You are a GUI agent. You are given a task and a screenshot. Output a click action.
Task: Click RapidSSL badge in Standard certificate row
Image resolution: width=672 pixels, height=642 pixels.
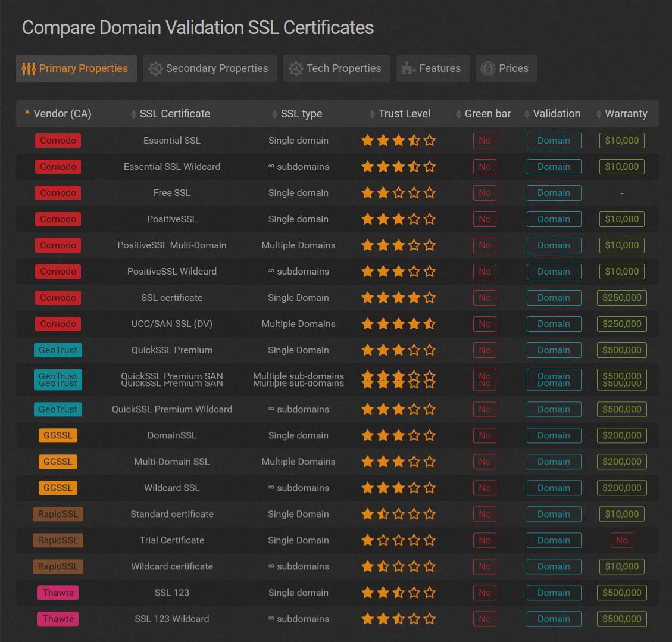[58, 514]
